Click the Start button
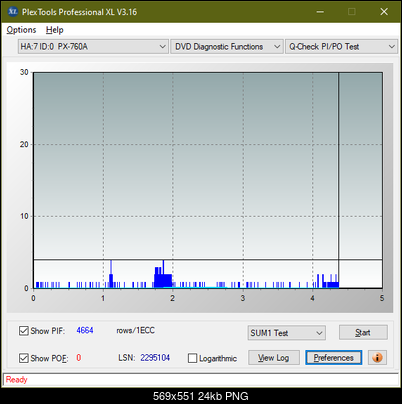 (363, 332)
